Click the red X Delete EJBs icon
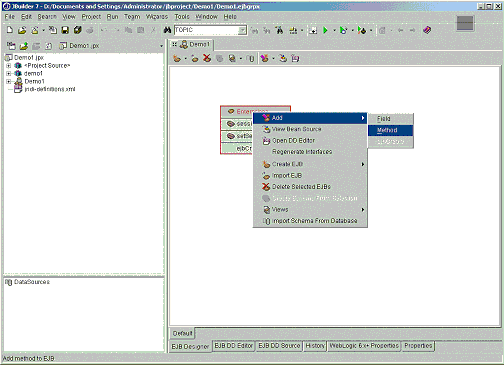Screen dimensions: 504x365 point(207,59)
